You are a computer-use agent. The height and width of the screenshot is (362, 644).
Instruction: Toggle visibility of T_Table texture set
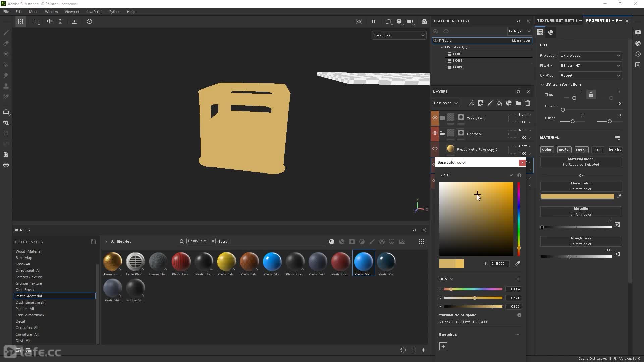point(435,41)
